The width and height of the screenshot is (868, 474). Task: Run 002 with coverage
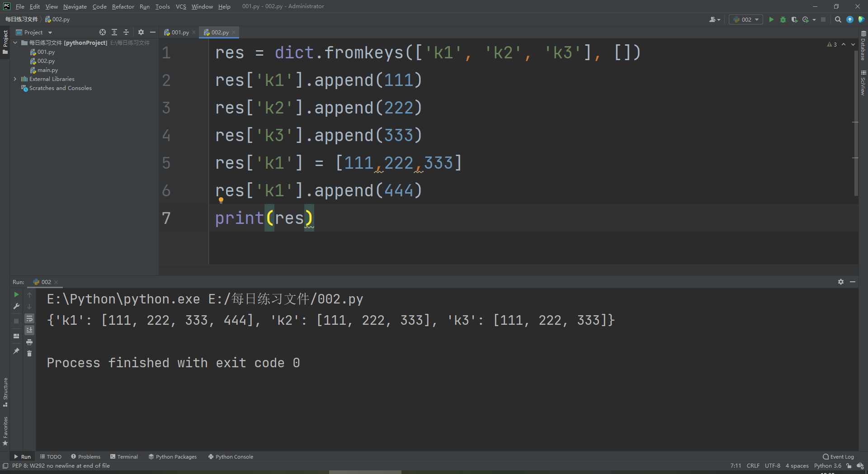click(x=794, y=19)
